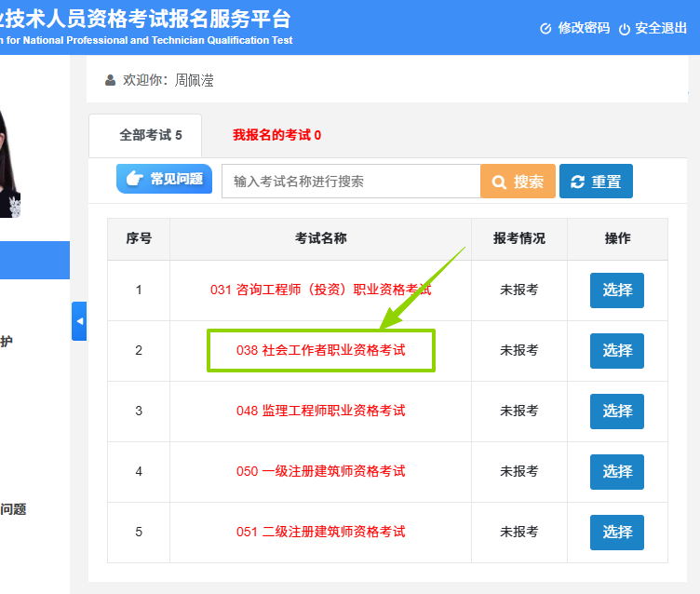Switch to the 我报名的考试 0 tab
Image resolution: width=700 pixels, height=594 pixels.
(x=276, y=135)
